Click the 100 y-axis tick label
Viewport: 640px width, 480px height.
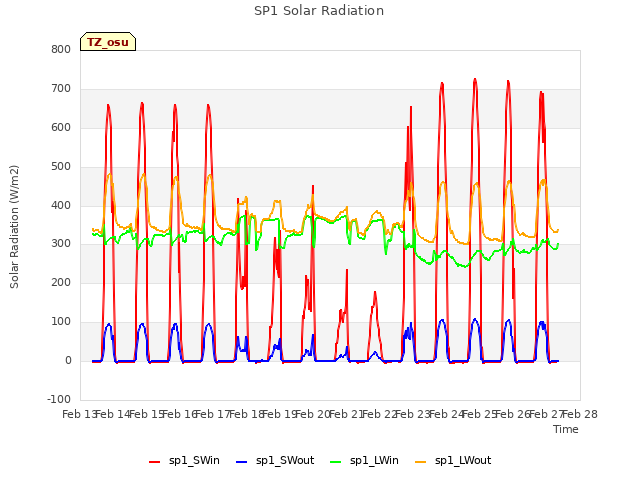(61, 322)
